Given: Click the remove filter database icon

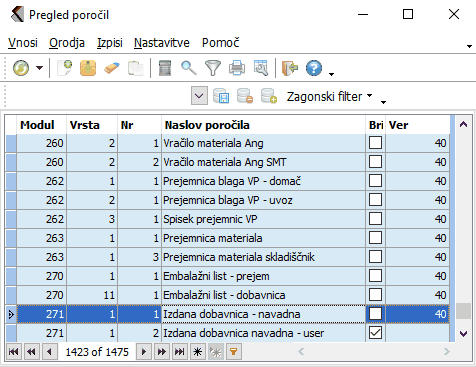Looking at the screenshot, I should coord(245,96).
